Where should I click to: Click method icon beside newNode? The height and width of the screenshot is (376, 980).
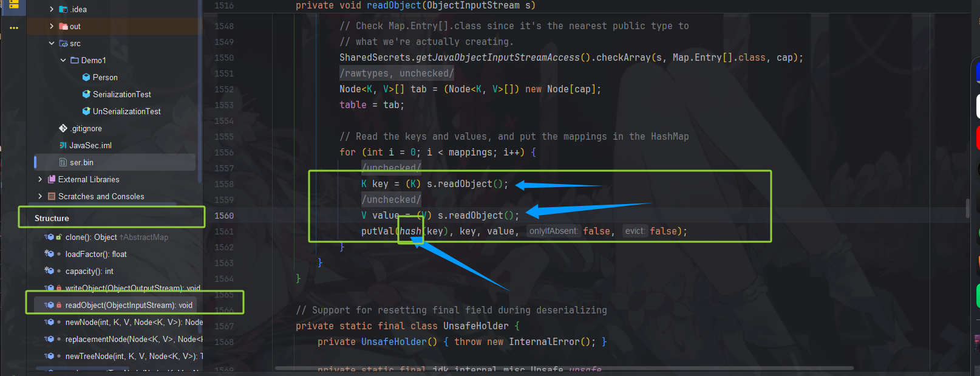(50, 322)
